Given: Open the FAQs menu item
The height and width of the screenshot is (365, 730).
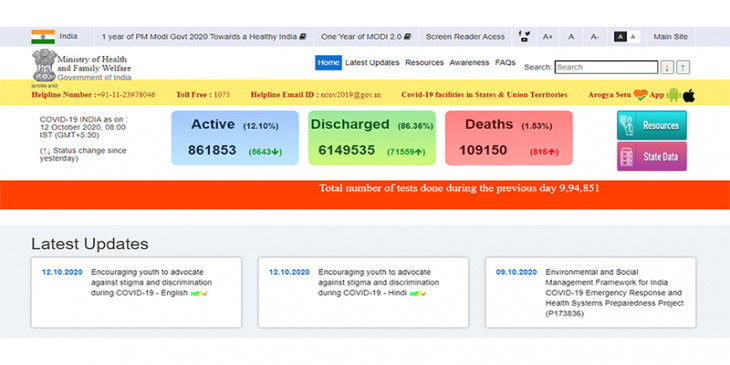Looking at the screenshot, I should coord(505,62).
